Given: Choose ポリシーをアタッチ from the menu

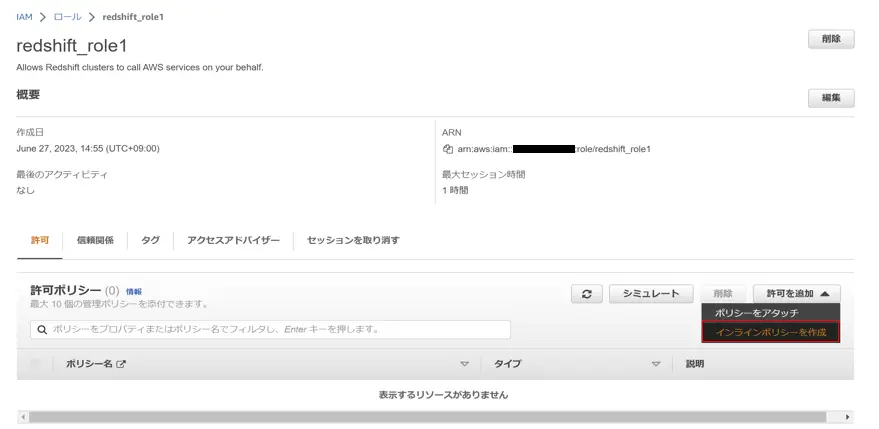Looking at the screenshot, I should [x=770, y=312].
